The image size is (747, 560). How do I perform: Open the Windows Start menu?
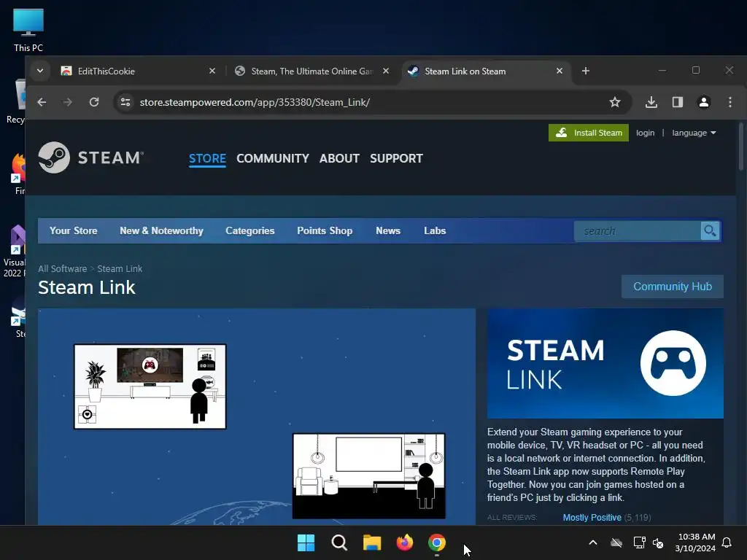(x=306, y=542)
